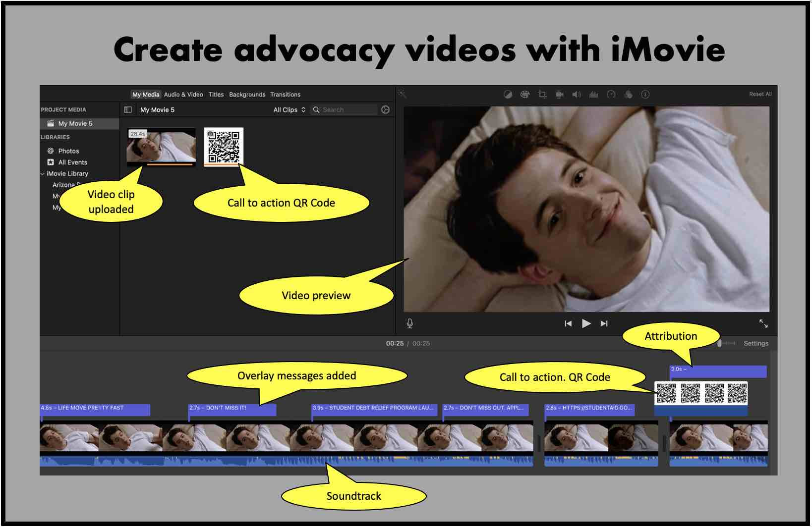
Task: Click the voiceover microphone button
Action: tap(410, 323)
